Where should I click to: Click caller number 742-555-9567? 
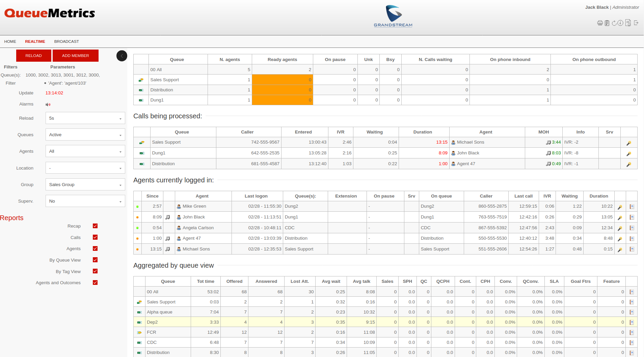(x=265, y=142)
